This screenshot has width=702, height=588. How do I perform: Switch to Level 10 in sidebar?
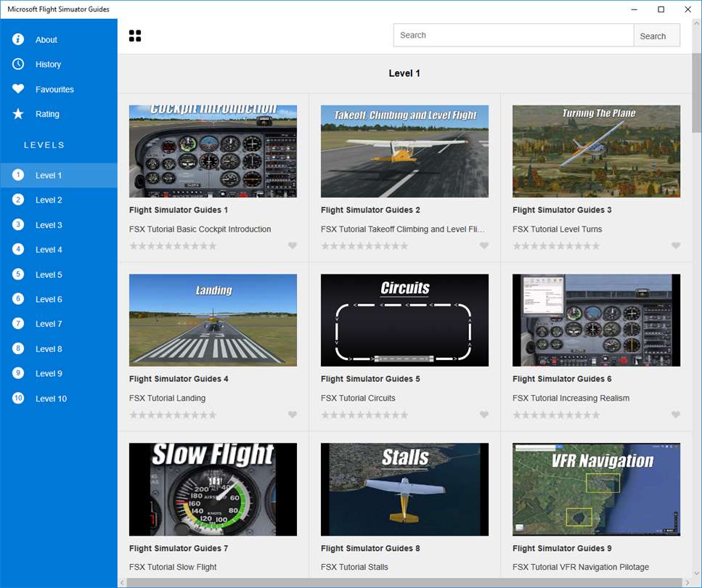click(59, 398)
